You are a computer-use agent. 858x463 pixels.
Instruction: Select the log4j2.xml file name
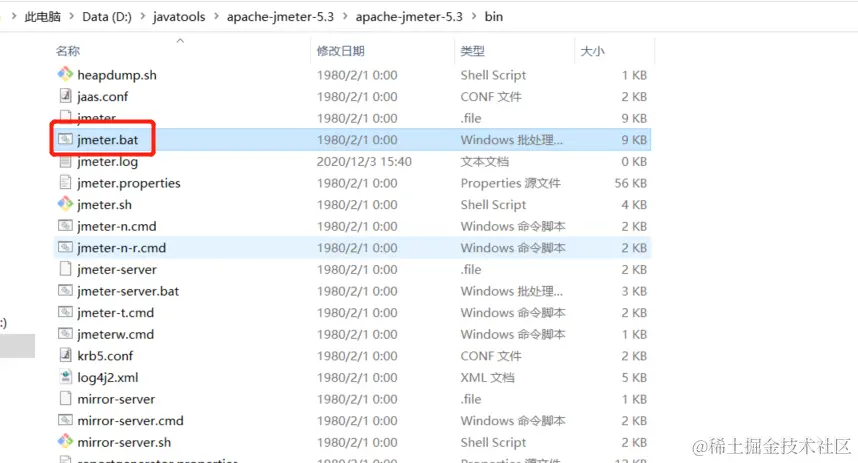pos(108,378)
